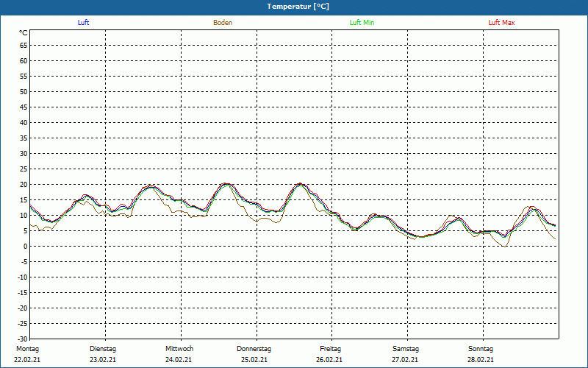The image size is (588, 368).
Task: Click the Samstag day label
Action: pos(406,349)
